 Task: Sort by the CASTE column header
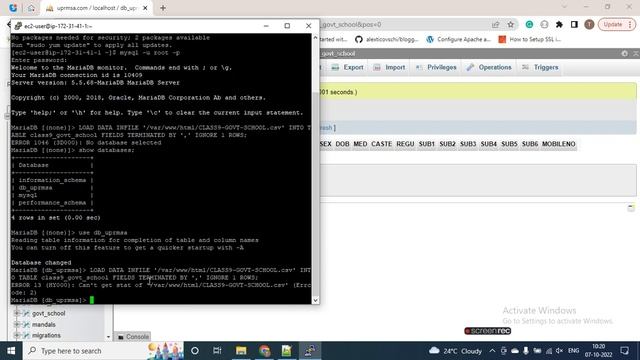pyautogui.click(x=381, y=144)
